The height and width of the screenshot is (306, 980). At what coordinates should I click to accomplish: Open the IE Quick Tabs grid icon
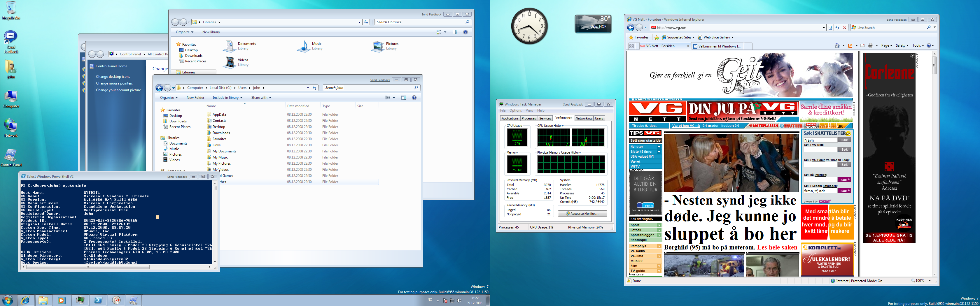pyautogui.click(x=631, y=46)
